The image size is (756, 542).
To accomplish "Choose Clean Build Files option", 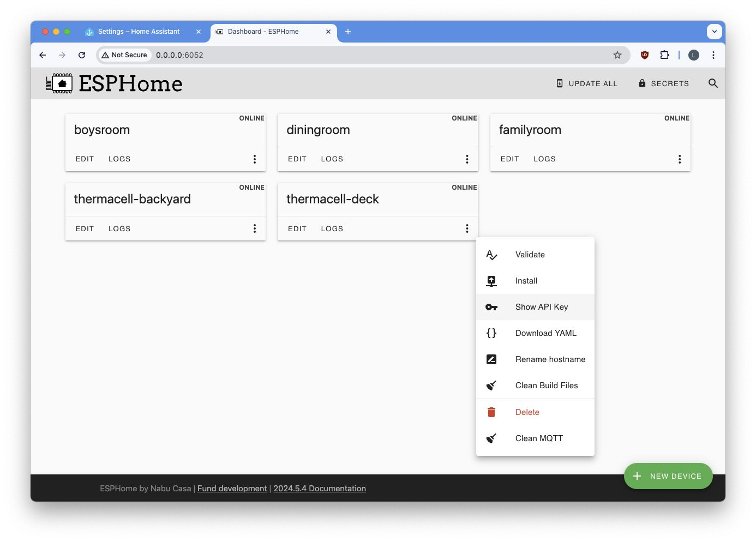I will 535,386.
